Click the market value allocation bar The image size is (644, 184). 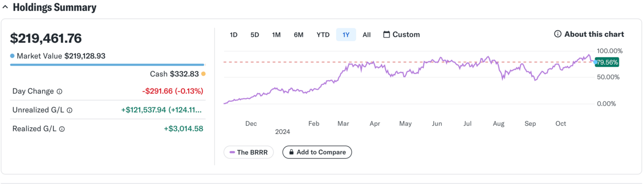[107, 65]
